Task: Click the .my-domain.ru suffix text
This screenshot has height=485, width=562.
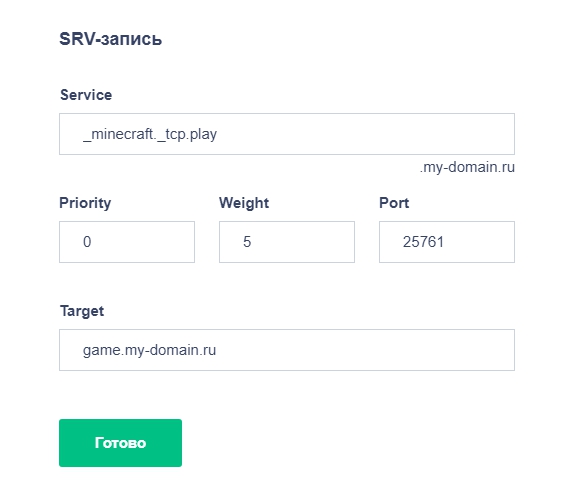Action: click(467, 167)
